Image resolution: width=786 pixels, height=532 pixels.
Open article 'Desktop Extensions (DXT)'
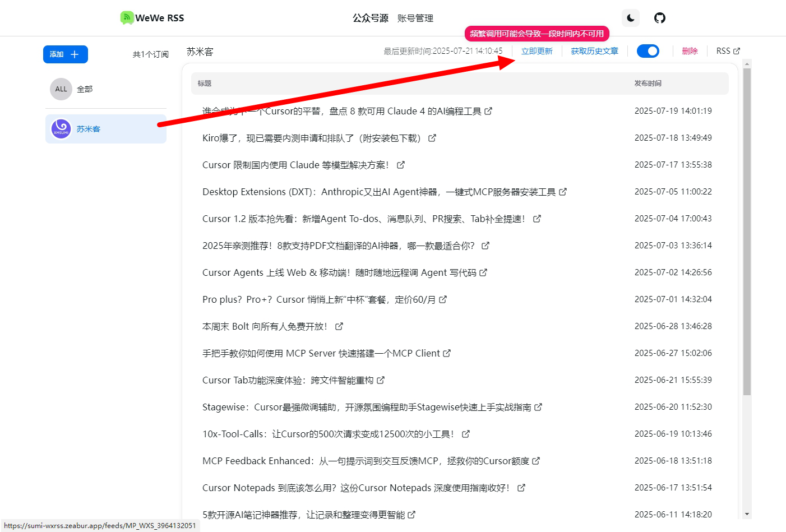(x=379, y=192)
